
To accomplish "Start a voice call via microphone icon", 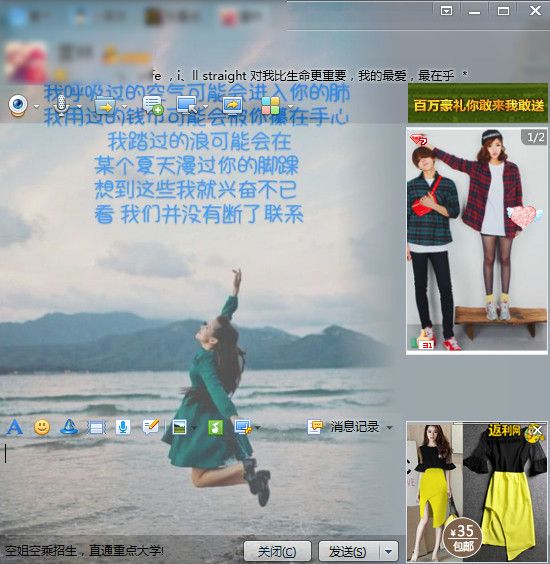I will (x=61, y=105).
